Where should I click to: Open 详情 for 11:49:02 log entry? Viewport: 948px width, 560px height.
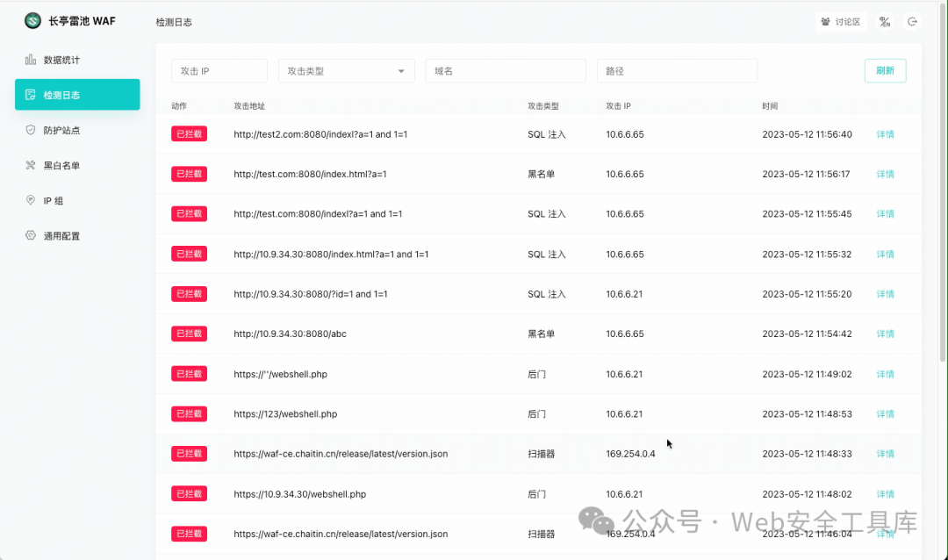(885, 374)
